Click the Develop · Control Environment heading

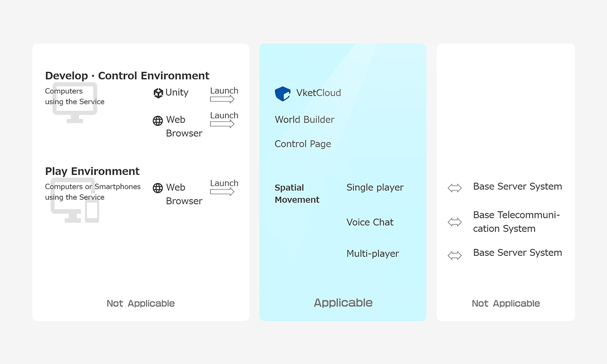click(x=127, y=76)
